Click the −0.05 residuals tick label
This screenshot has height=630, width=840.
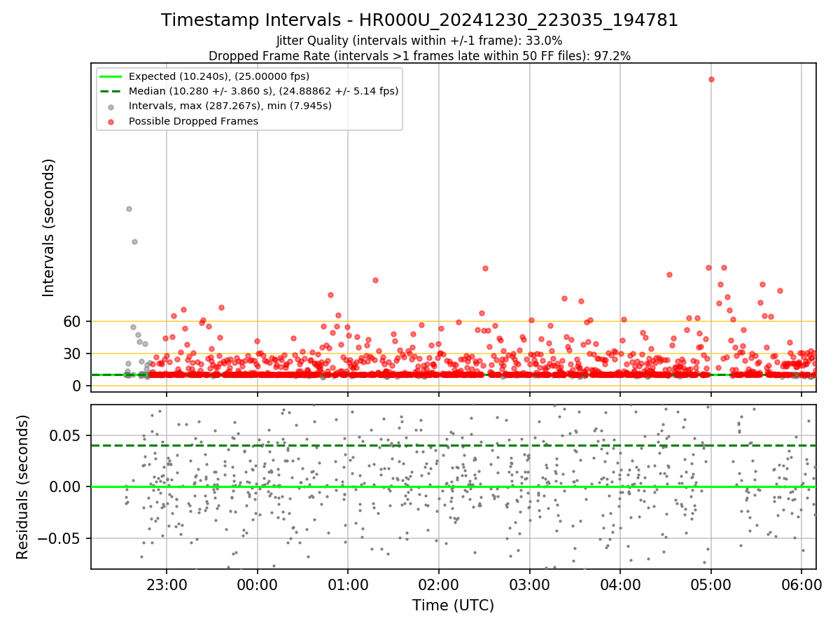point(59,538)
